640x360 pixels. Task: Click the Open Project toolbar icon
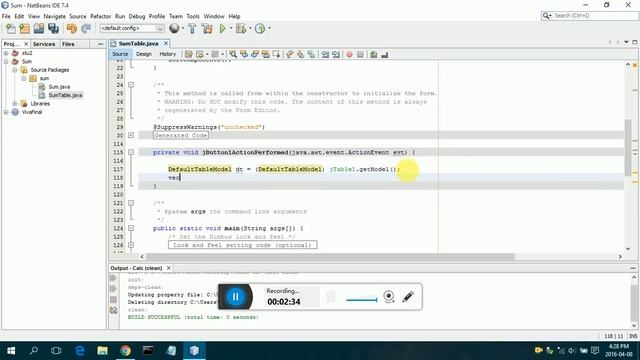click(39, 29)
